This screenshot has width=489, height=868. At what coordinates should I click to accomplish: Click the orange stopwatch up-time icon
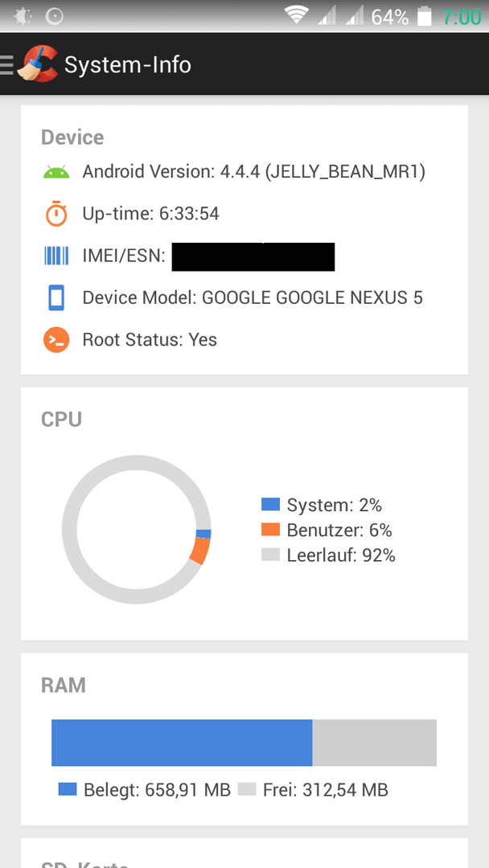click(56, 214)
